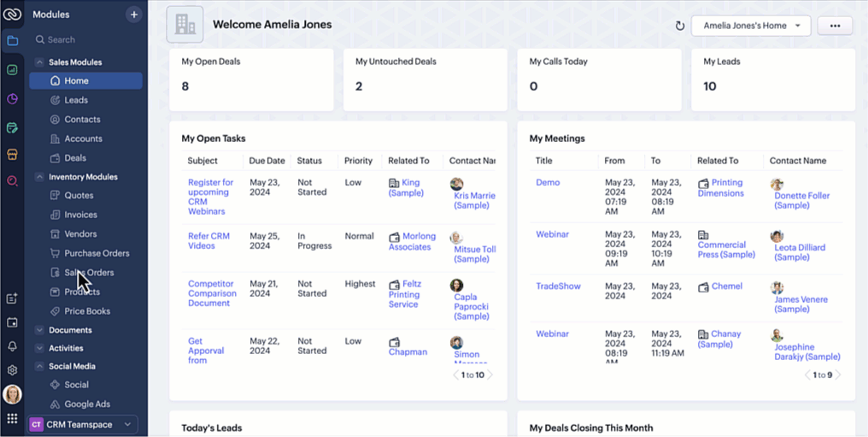Screen dimensions: 868x437
Task: Open the Printing Dimensions related link
Action: coord(721,188)
